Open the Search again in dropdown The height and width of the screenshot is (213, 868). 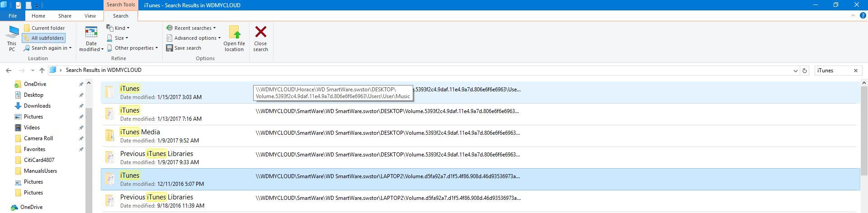pyautogui.click(x=47, y=48)
